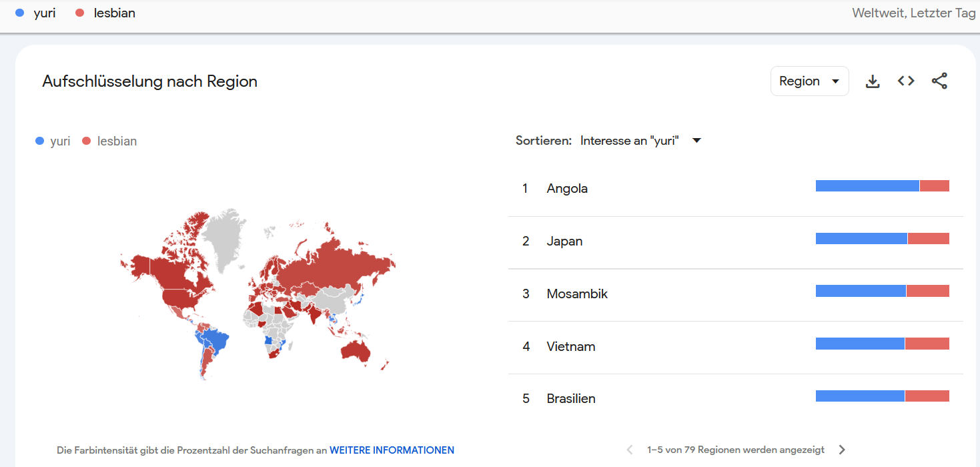980x467 pixels.
Task: Select the Japan row
Action: (x=736, y=242)
